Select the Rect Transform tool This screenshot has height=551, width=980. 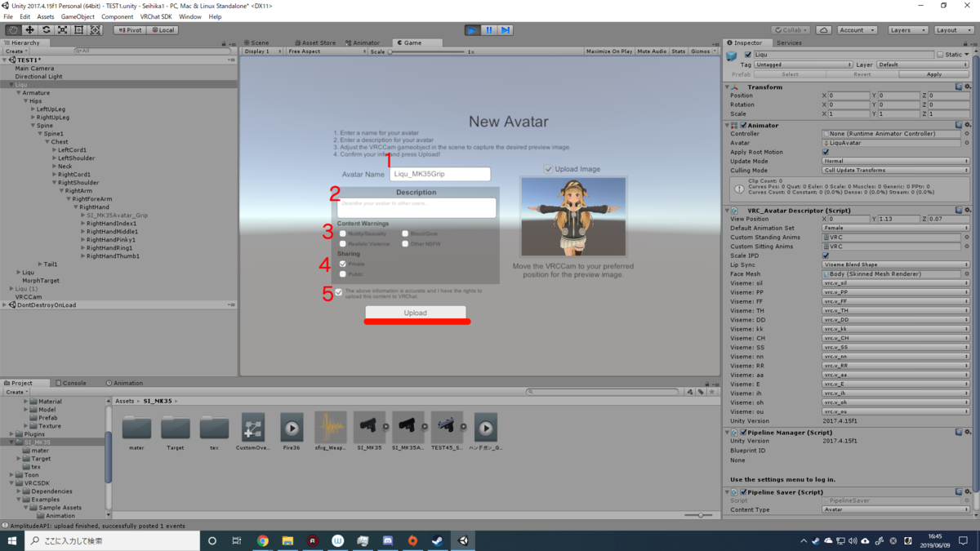[78, 30]
